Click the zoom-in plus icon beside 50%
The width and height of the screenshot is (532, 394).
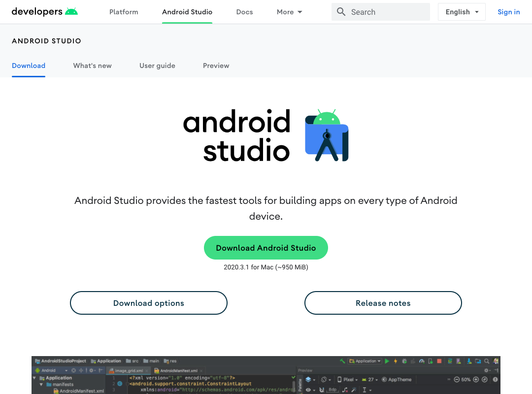(x=476, y=379)
